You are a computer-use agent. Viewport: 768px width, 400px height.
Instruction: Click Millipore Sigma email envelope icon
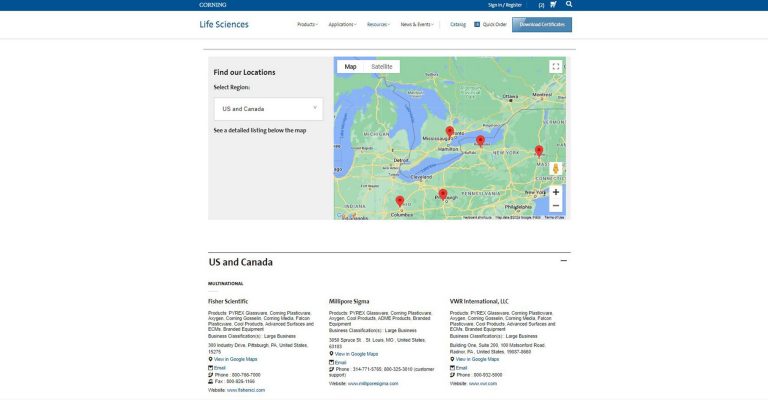pos(331,362)
